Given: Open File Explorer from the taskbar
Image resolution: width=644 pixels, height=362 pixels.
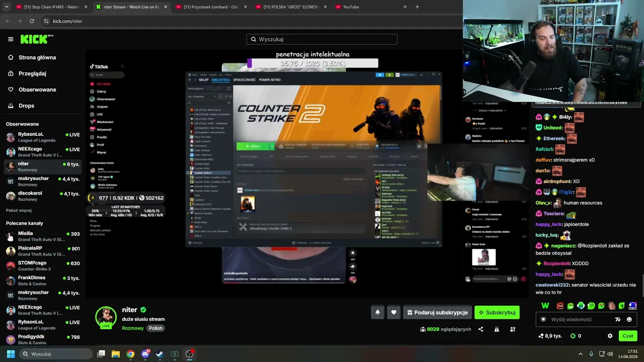Looking at the screenshot, I should [x=116, y=354].
